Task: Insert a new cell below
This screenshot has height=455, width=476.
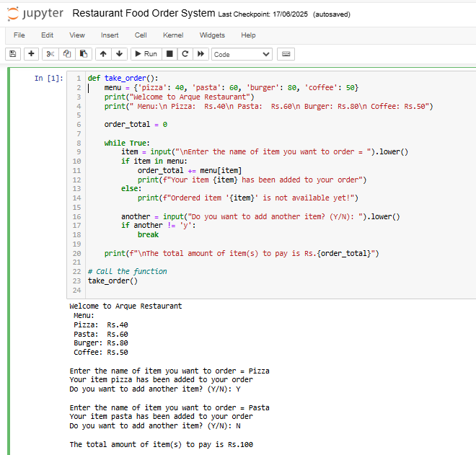Action: click(31, 54)
